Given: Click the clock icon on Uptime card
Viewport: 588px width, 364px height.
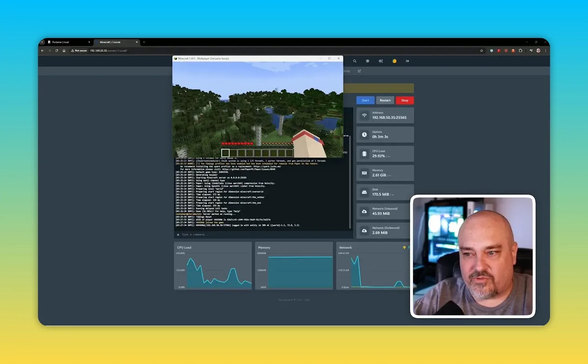Looking at the screenshot, I should pos(364,134).
